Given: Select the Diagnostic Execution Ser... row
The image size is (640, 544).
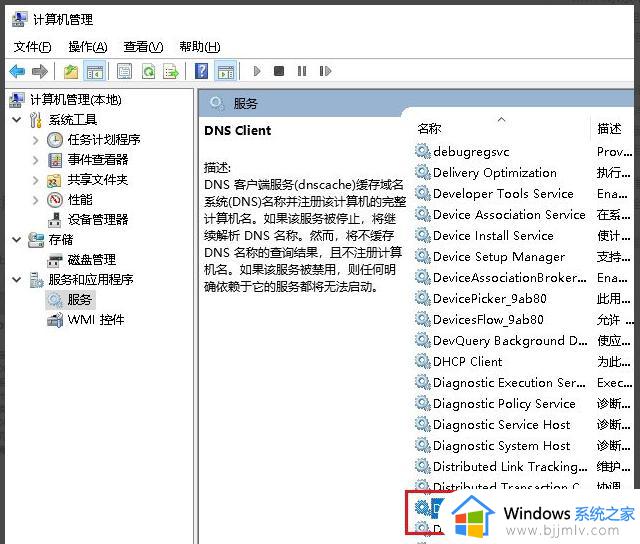Looking at the screenshot, I should pyautogui.click(x=523, y=383).
